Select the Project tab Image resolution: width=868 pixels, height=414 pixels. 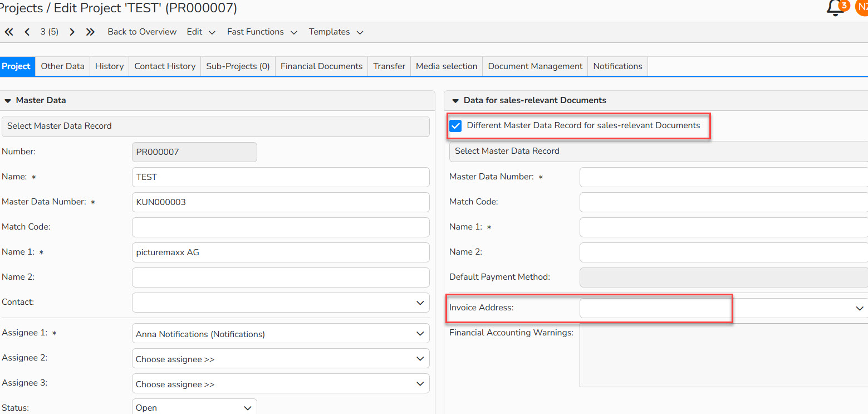[16, 66]
